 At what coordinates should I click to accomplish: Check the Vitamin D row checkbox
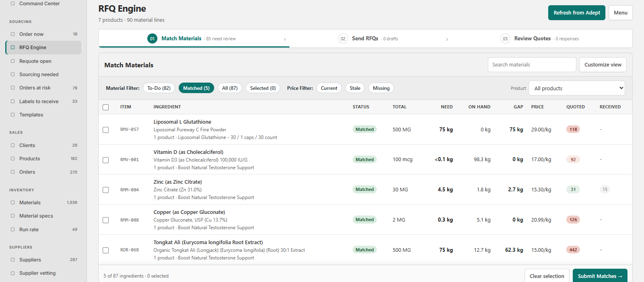coord(106,160)
